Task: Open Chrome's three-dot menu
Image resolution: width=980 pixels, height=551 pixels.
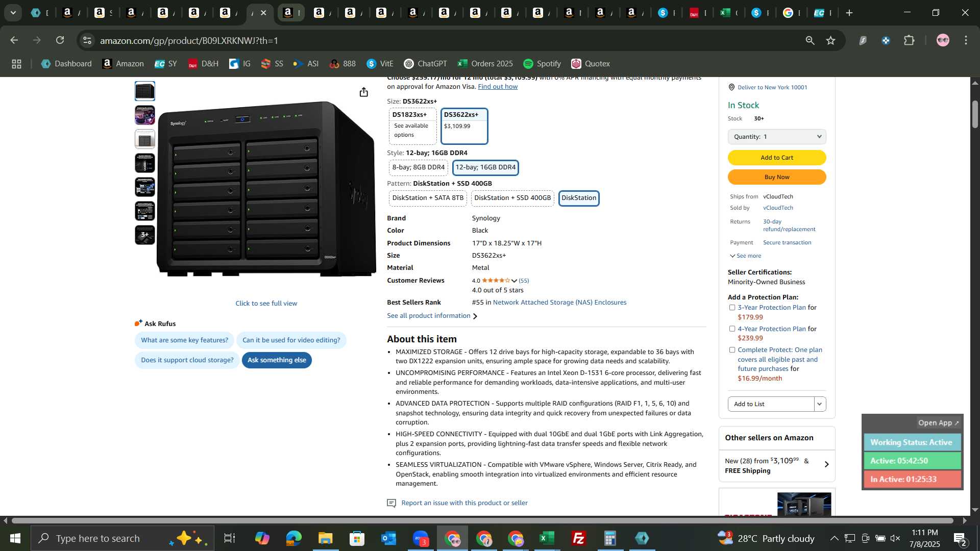Action: coord(966,40)
